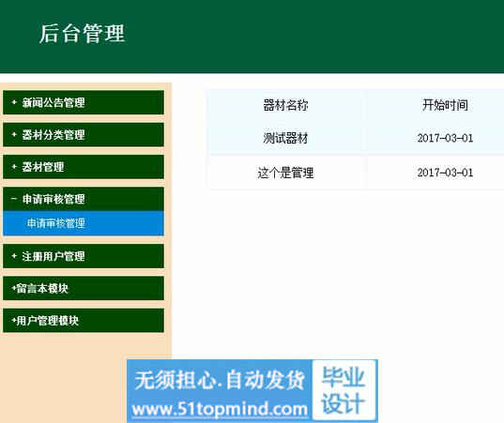The width and height of the screenshot is (504, 423).
Task: Select the 这个是管理 table row
Action: [x=357, y=173]
